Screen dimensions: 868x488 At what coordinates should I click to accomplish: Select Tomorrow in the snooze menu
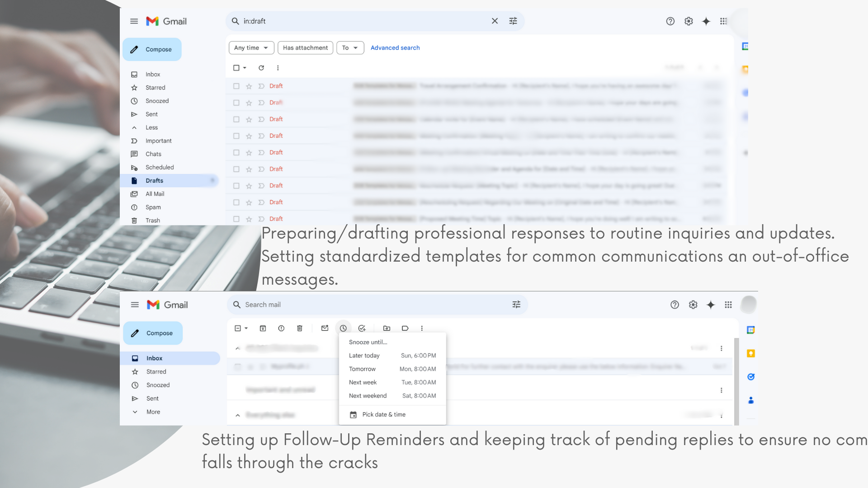[362, 369]
